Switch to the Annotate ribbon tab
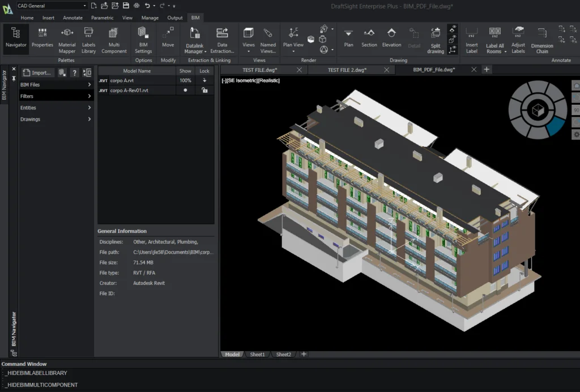 [72, 18]
